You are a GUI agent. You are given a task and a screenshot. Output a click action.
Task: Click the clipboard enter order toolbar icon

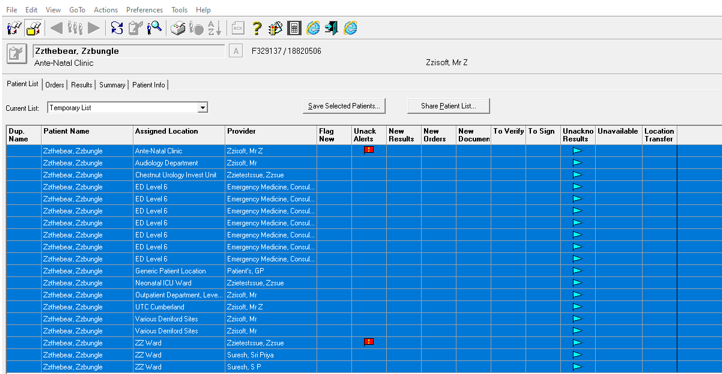coord(135,29)
